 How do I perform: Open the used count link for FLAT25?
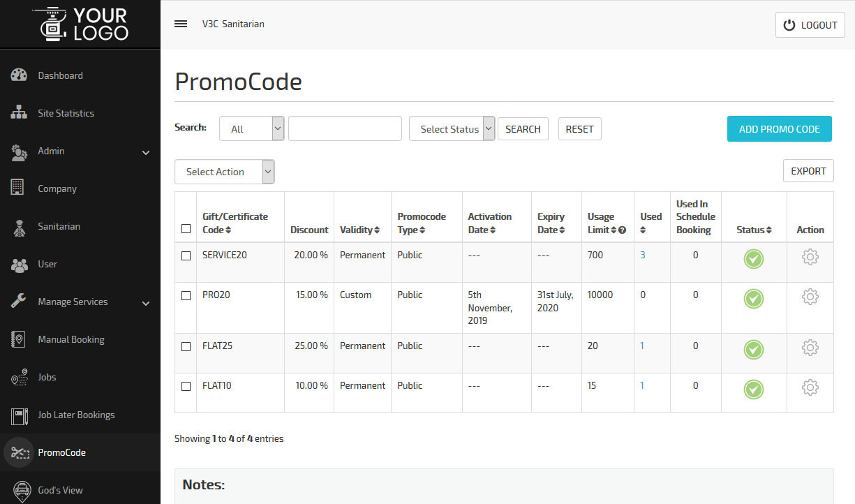(642, 346)
